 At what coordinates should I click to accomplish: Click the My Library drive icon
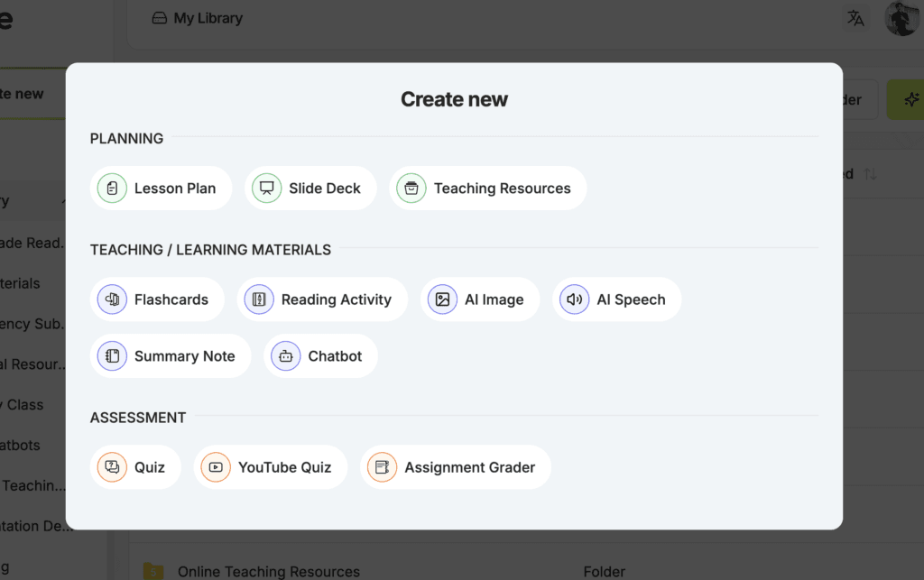[159, 18]
